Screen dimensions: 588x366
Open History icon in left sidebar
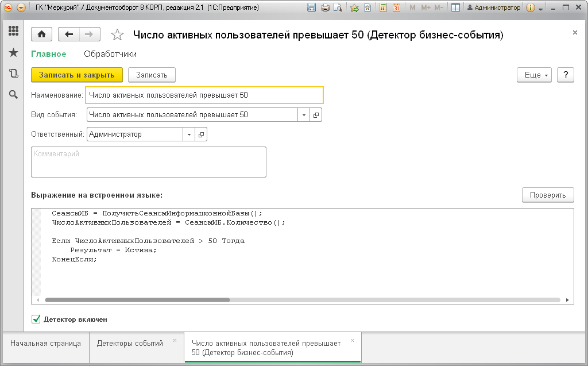14,73
